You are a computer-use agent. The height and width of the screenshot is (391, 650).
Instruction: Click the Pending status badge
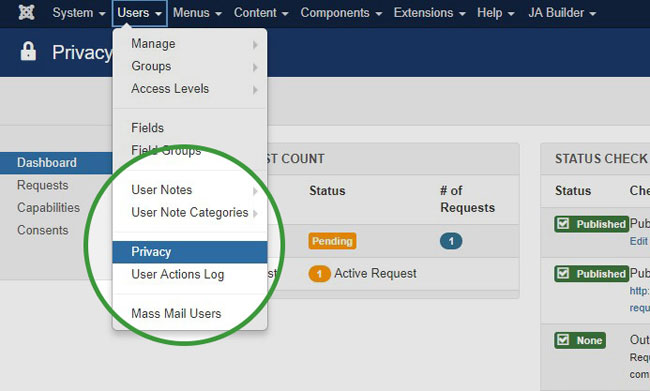click(x=332, y=241)
